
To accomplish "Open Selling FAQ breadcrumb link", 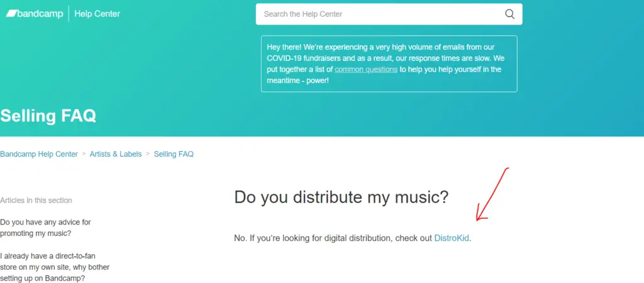I will (x=174, y=154).
